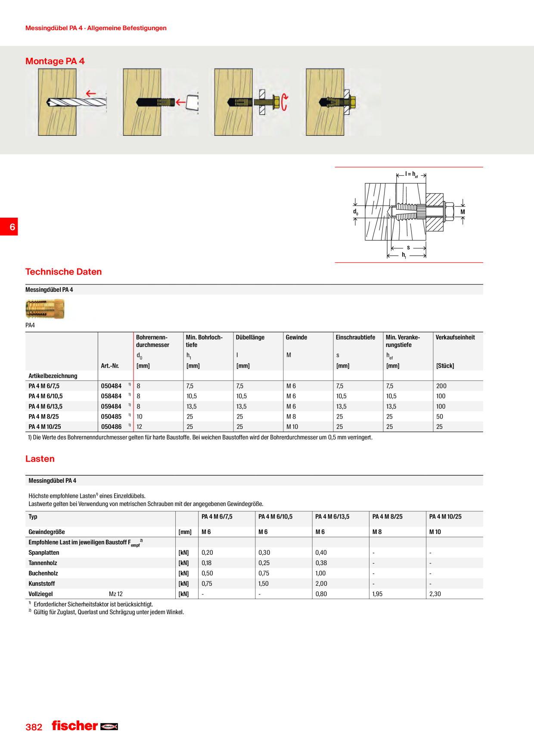The image size is (534, 756).
Task: Click 'PA 4 M 6/10,5' in Artikelbezeichnung column
Action: [46, 396]
